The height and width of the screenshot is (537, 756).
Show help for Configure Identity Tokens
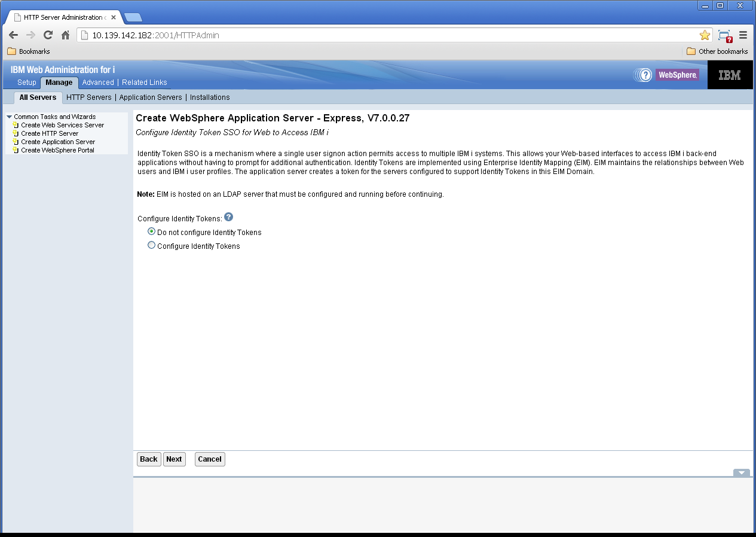(x=228, y=217)
